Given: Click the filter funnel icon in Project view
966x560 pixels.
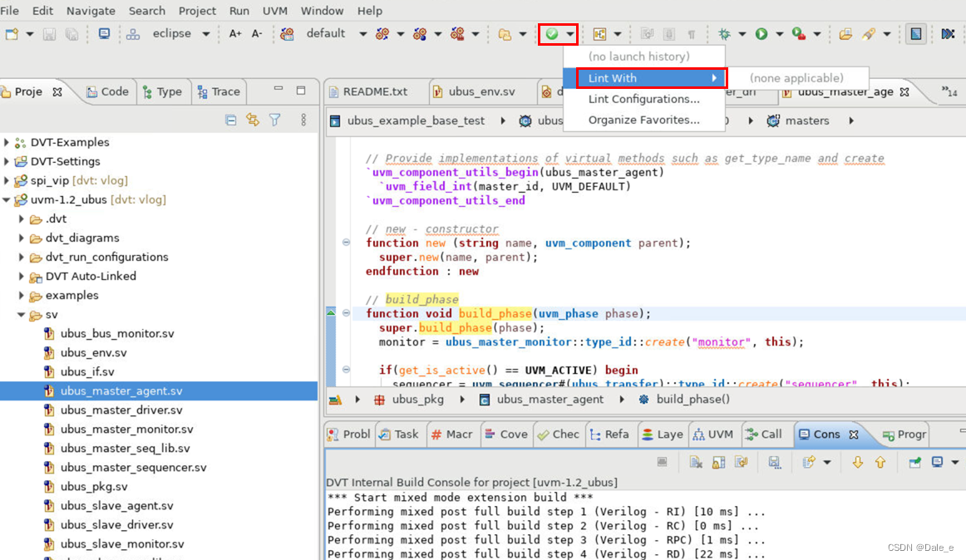Looking at the screenshot, I should 275,120.
